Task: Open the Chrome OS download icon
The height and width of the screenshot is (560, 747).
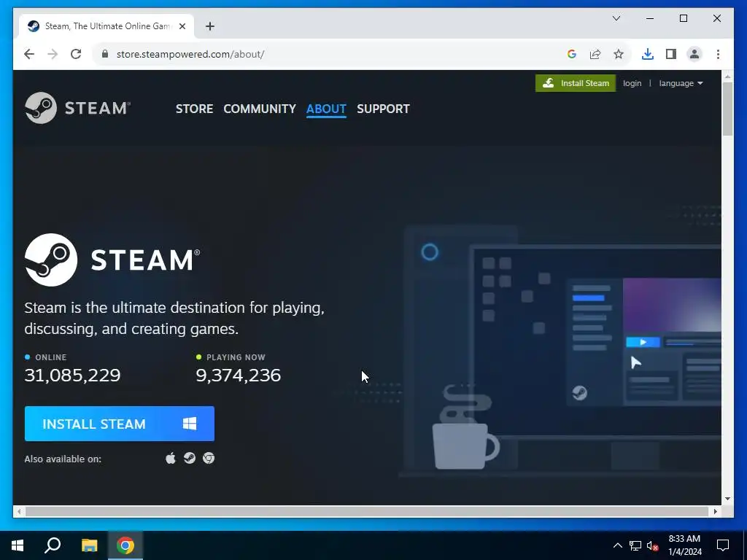Action: pos(209,458)
